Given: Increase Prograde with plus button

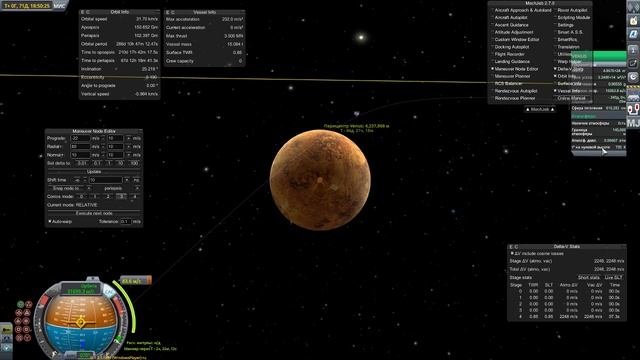Looking at the screenshot, I should (x=128, y=138).
